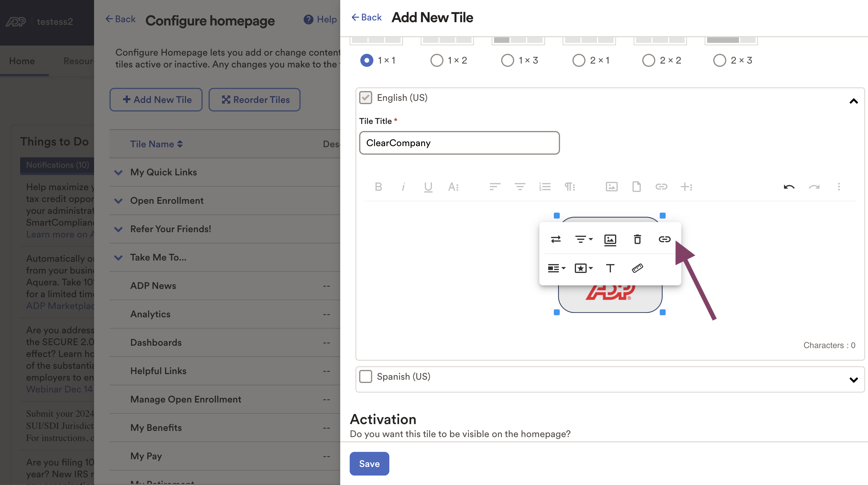This screenshot has width=868, height=485.
Task: Expand the Open Enrollment row
Action: coord(118,201)
